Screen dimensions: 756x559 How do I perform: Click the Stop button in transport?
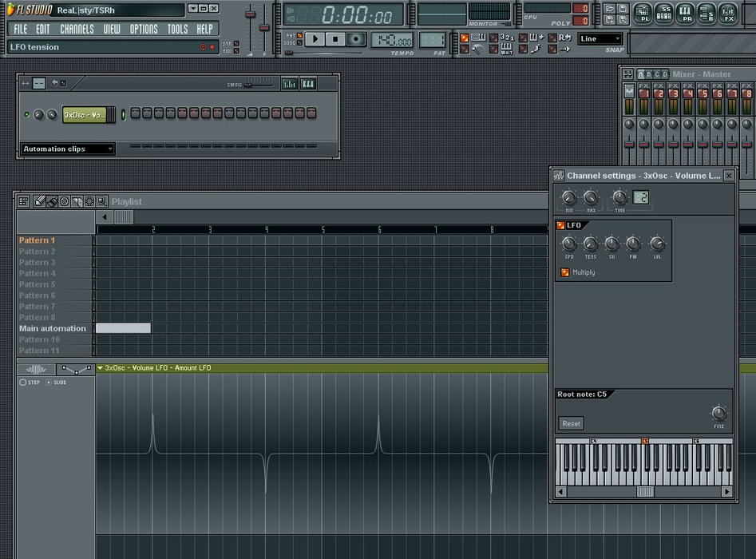[336, 39]
